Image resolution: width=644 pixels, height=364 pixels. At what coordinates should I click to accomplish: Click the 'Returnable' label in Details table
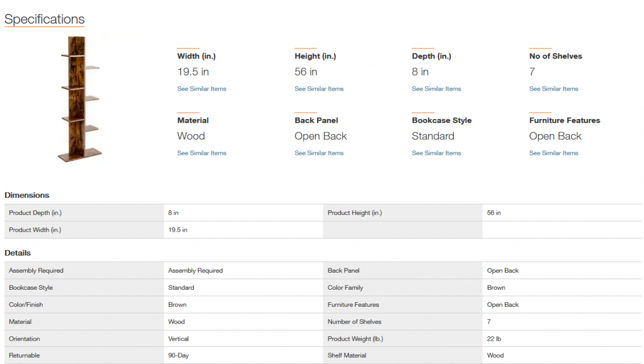pos(25,355)
